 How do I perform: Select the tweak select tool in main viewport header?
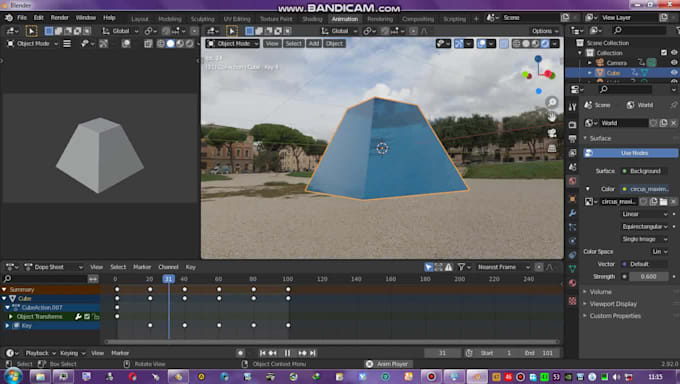click(x=232, y=31)
